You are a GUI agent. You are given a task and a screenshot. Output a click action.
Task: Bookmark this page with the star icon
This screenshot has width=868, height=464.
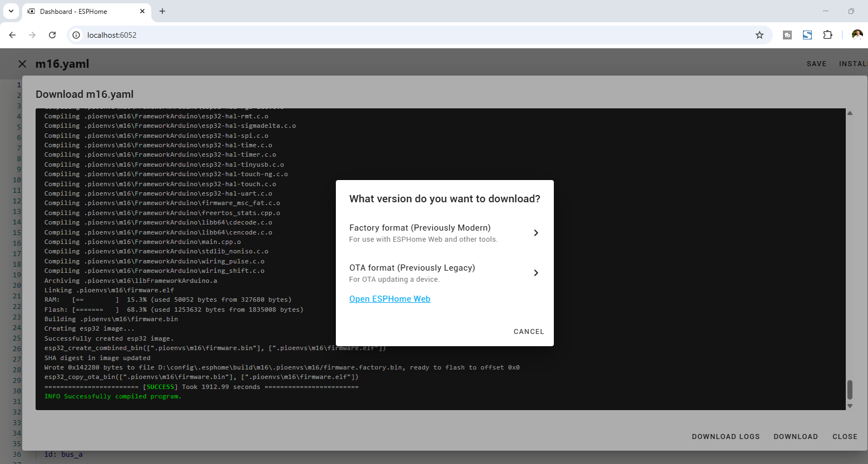coord(760,35)
